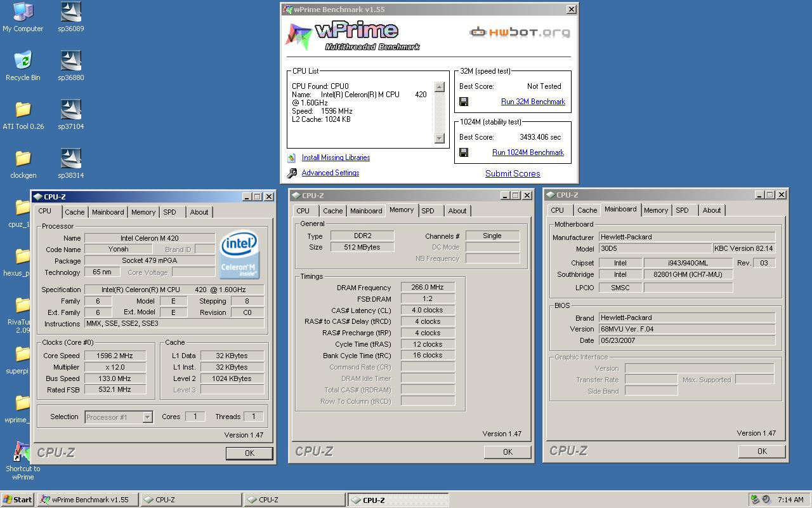
Task: Open Cache tab in CPU window
Action: coord(74,212)
